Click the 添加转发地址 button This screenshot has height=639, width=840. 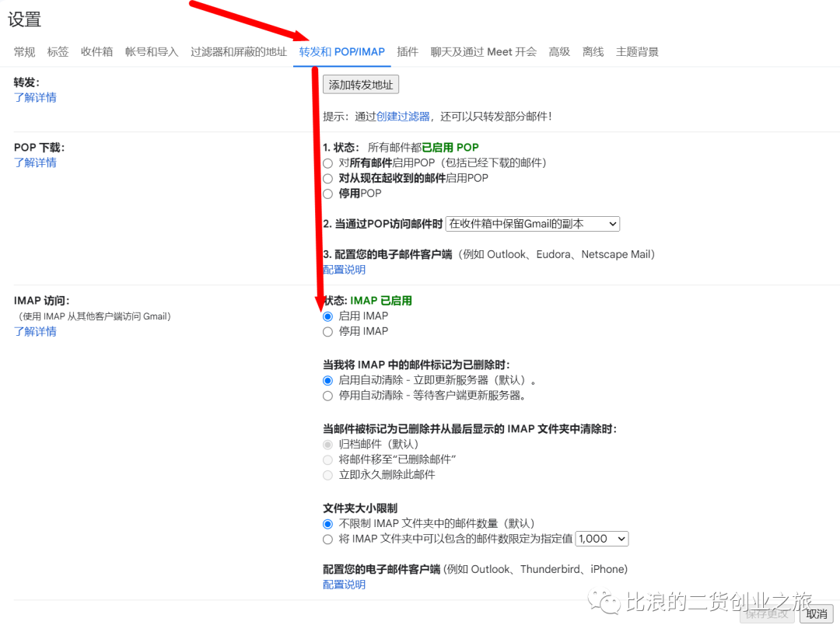pos(360,84)
